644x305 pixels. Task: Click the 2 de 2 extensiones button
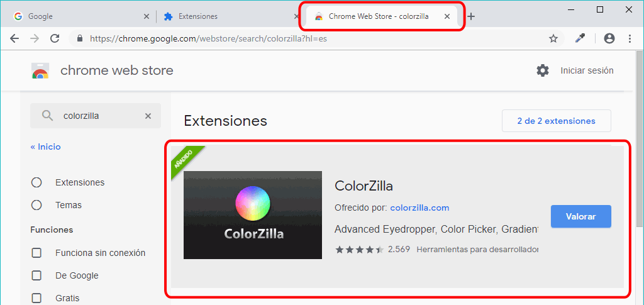[556, 121]
